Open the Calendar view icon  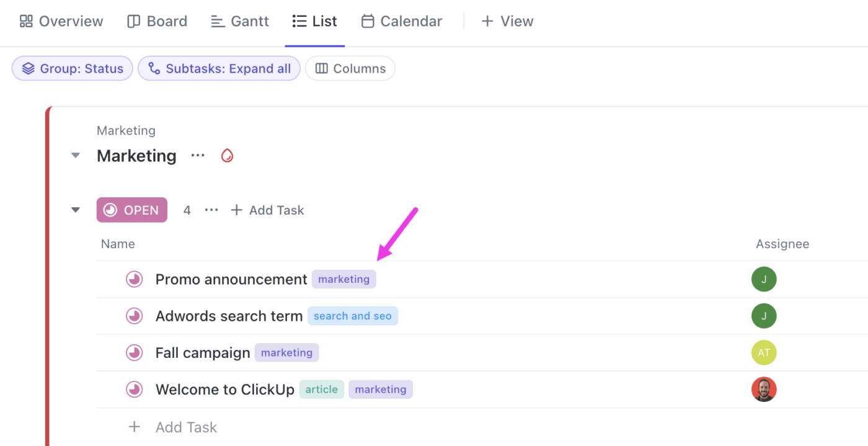pyautogui.click(x=368, y=20)
